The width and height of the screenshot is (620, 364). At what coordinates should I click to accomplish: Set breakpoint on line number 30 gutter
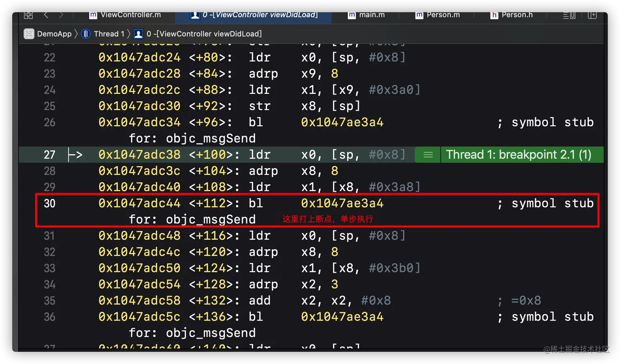[x=50, y=203]
